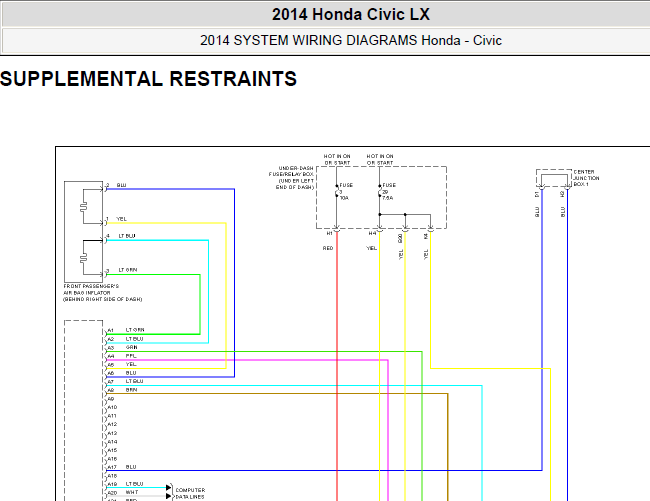Click the inflator pin 4 "LT BLU" label
This screenshot has height=501, width=650.
127,236
